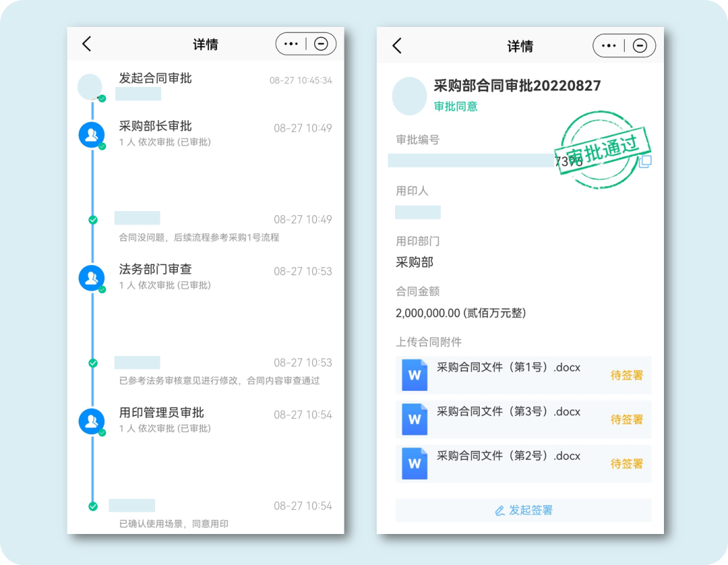Click the blue user icon beside 用印管理员审批
Image resolution: width=728 pixels, height=565 pixels.
click(x=92, y=421)
